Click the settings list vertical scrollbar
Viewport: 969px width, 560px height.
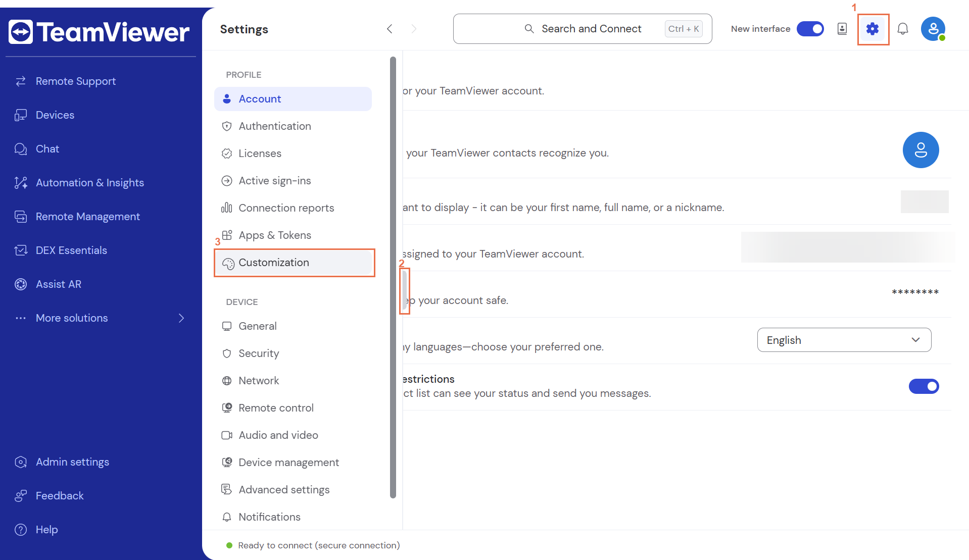pyautogui.click(x=393, y=277)
